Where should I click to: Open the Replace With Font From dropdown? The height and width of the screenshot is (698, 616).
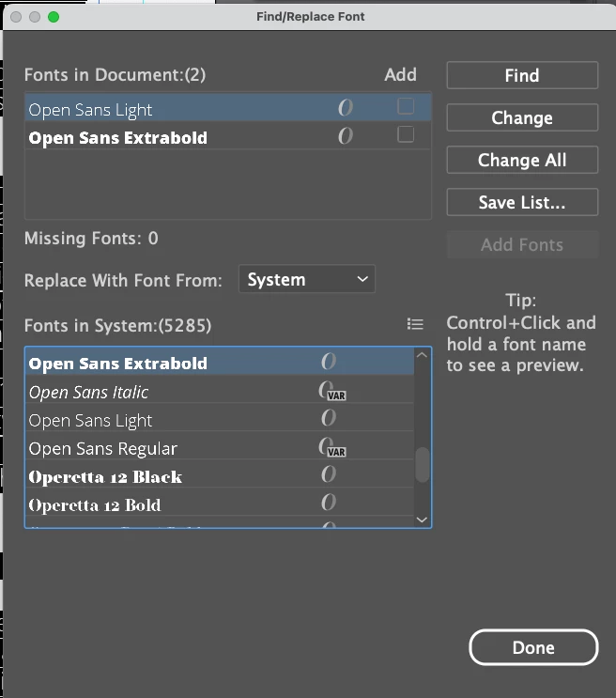307,279
